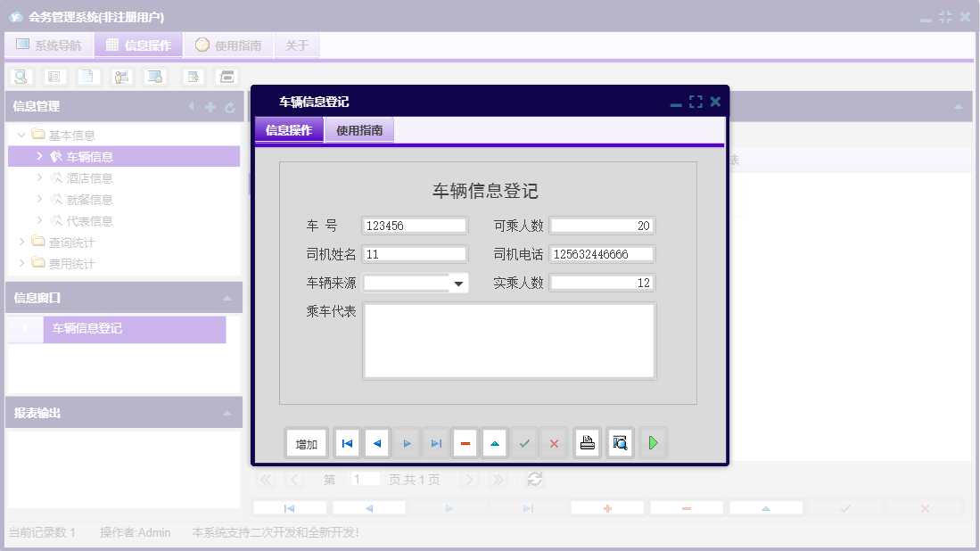Image resolution: width=980 pixels, height=551 pixels.
Task: Go to the previous record
Action: pos(376,442)
